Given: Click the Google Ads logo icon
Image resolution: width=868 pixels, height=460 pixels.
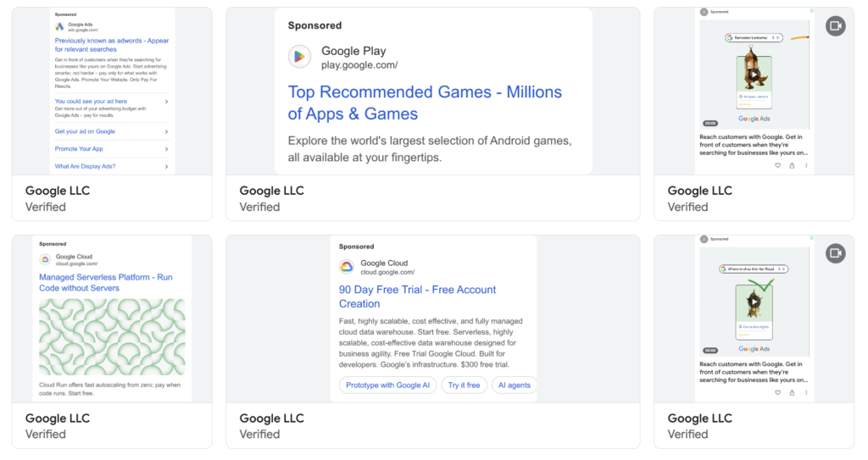Looking at the screenshot, I should [x=59, y=27].
